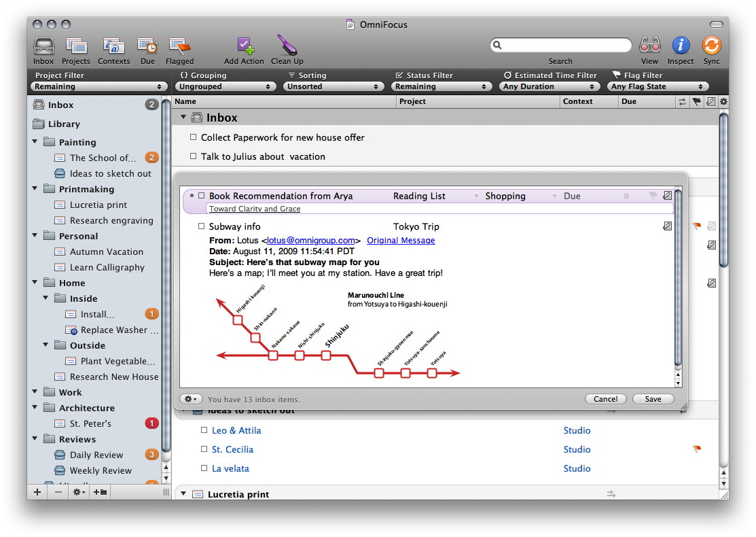Select Weekly Review in the sidebar
Viewport: 756px width, 537px height.
(101, 470)
